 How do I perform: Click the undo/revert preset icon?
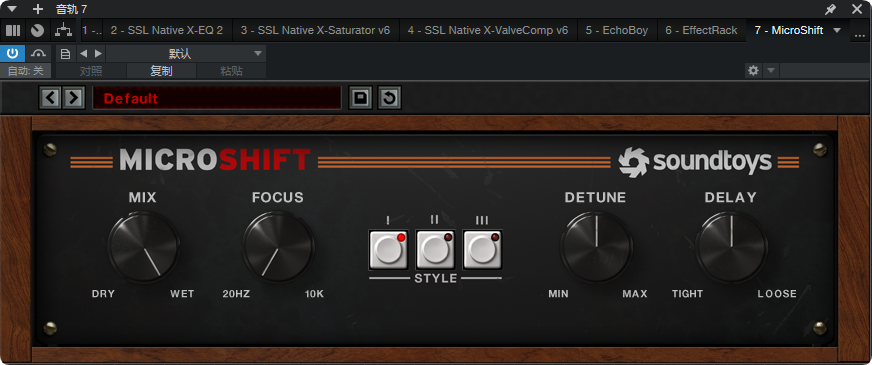389,98
